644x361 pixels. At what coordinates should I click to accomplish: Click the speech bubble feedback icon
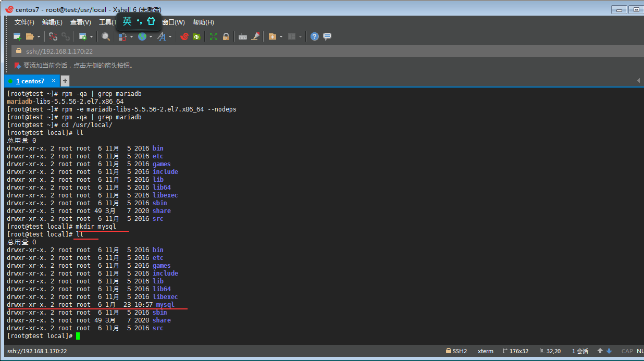point(327,36)
